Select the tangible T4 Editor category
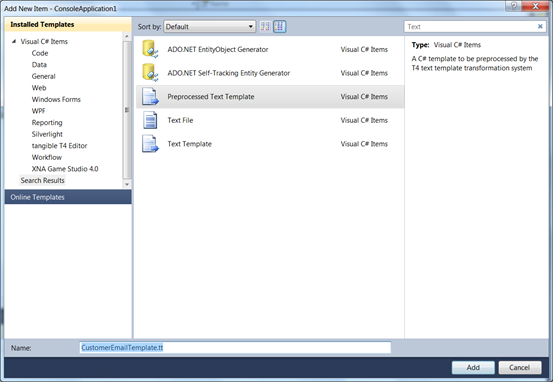This screenshot has height=382, width=553. point(59,146)
